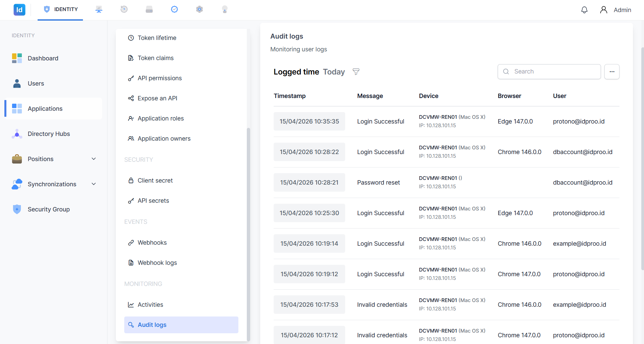Open the Today logged time dropdown
Viewport: 644px width, 344px height.
[334, 72]
